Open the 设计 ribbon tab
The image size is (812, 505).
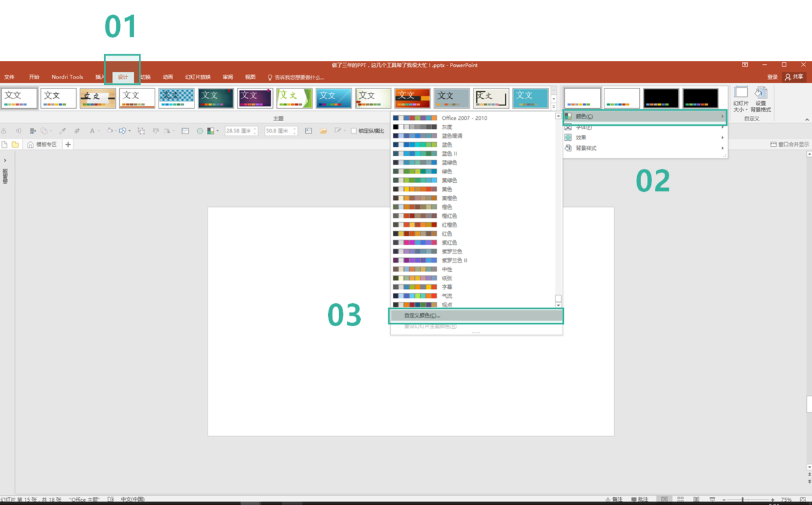coord(123,77)
